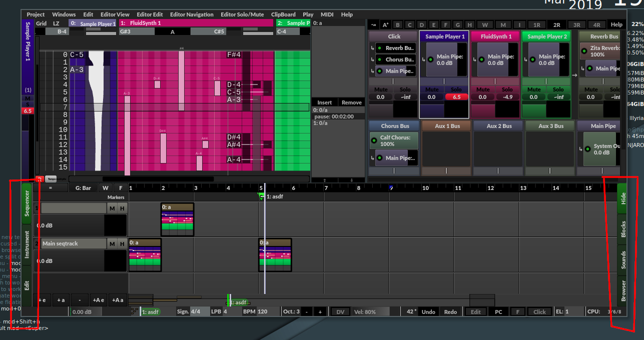Adjust the 0.00 dB volume slider in bottom bar
This screenshot has width=644, height=340.
85,312
